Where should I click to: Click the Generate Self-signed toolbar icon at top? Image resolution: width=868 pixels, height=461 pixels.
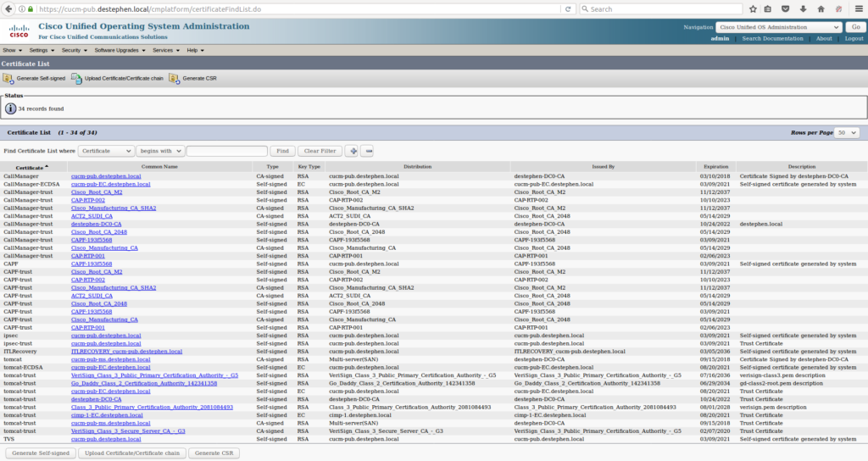(8, 79)
